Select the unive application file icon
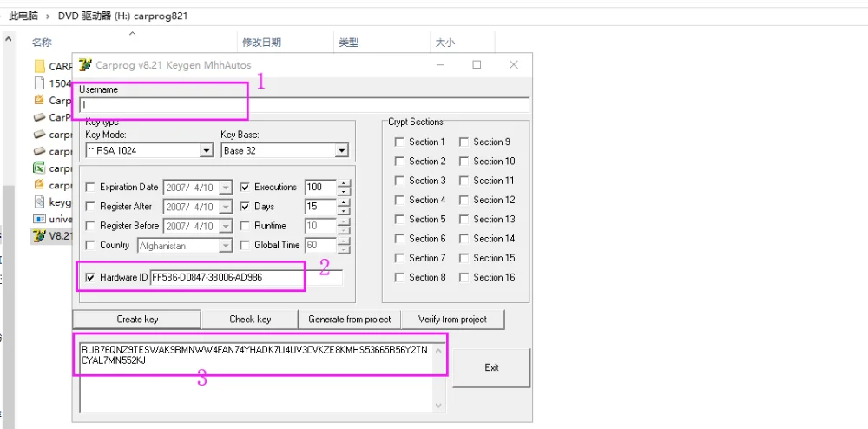This screenshot has height=429, width=868. point(39,219)
